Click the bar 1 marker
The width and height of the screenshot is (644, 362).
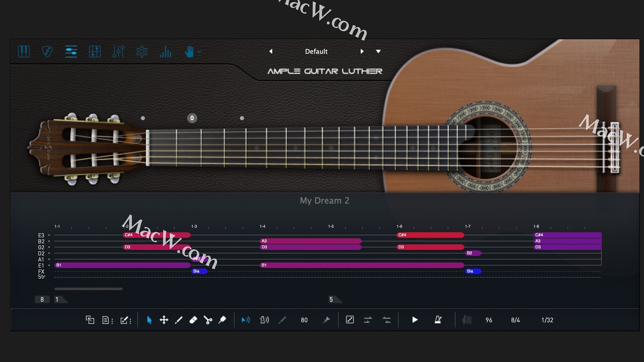pos(61,299)
